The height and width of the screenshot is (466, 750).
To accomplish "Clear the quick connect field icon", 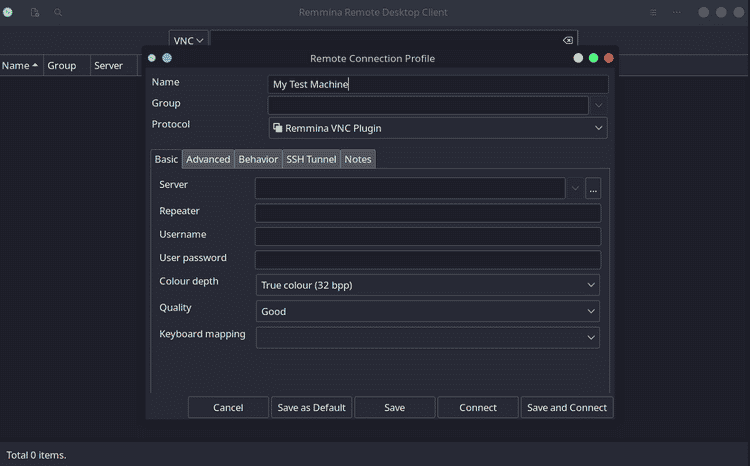I will [568, 41].
